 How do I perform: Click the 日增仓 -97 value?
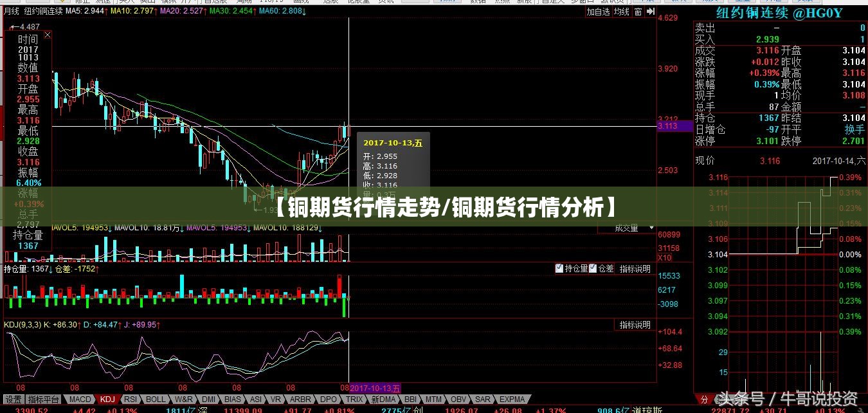(772, 129)
